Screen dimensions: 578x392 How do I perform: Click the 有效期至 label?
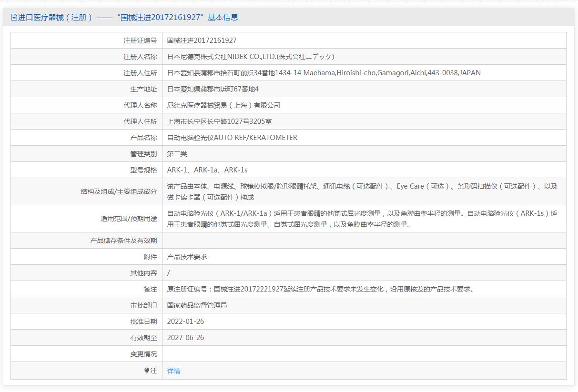click(x=143, y=338)
